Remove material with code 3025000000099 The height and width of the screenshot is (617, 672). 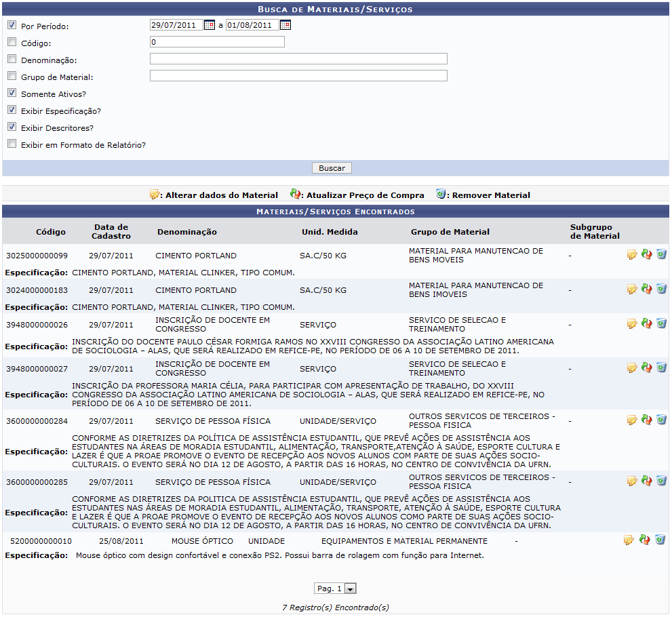coord(661,254)
